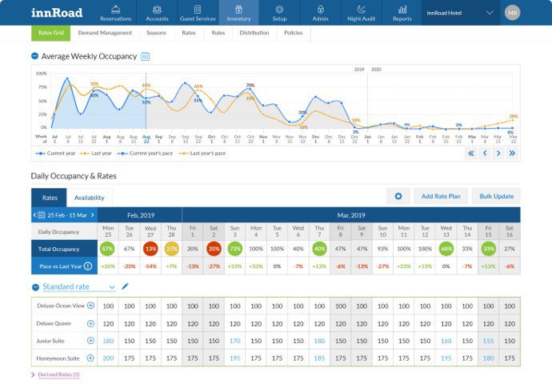Open the Night Audit moon icon
The height and width of the screenshot is (392, 552).
[x=361, y=10]
